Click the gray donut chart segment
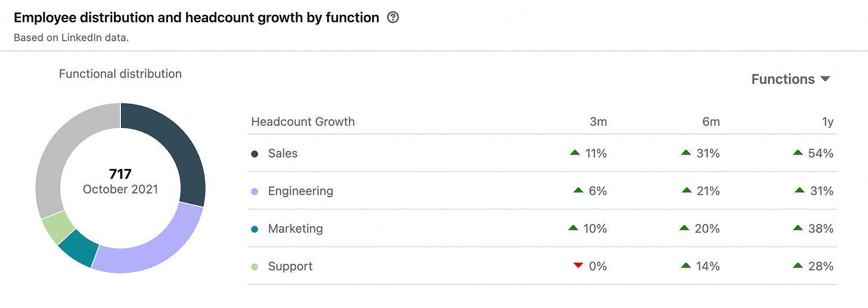 click(60, 155)
